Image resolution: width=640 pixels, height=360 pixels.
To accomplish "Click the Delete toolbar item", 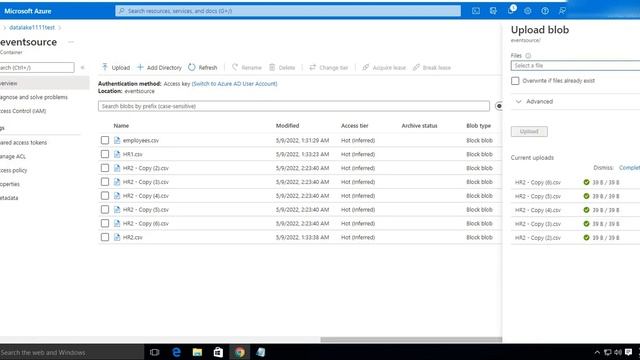I will pyautogui.click(x=282, y=67).
